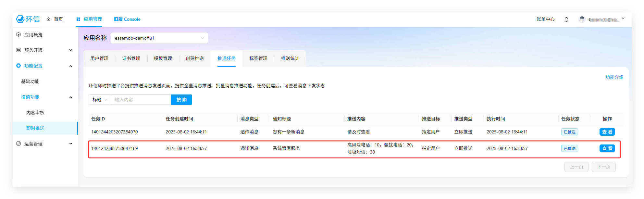Click the 服务开通 sidebar icon
Screen dimensions: 644x199
[19, 50]
